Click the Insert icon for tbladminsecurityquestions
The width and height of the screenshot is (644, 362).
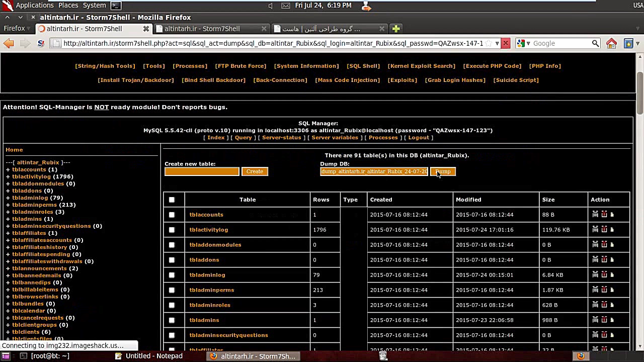(612, 335)
